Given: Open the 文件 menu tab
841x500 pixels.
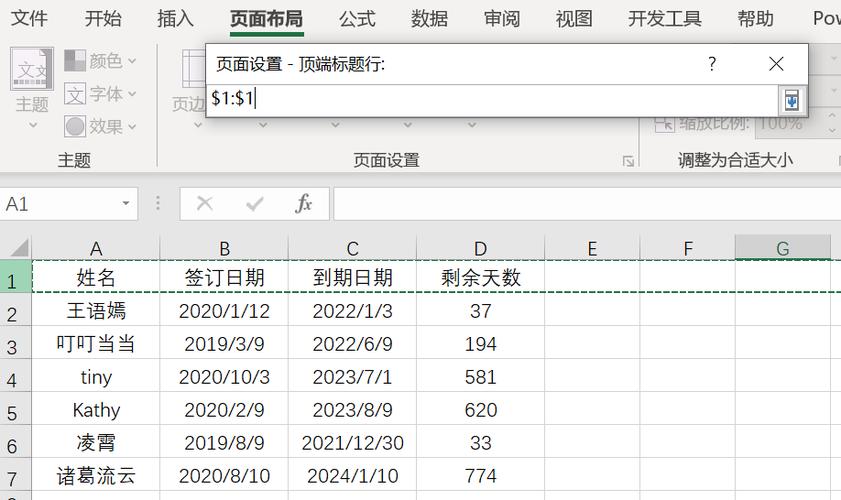Looking at the screenshot, I should 29,19.
